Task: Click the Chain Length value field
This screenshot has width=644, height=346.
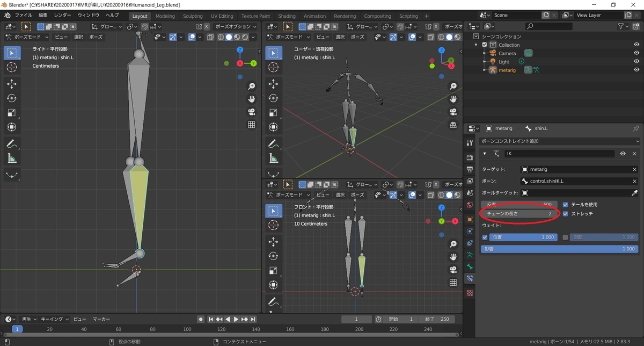Action: 519,214
